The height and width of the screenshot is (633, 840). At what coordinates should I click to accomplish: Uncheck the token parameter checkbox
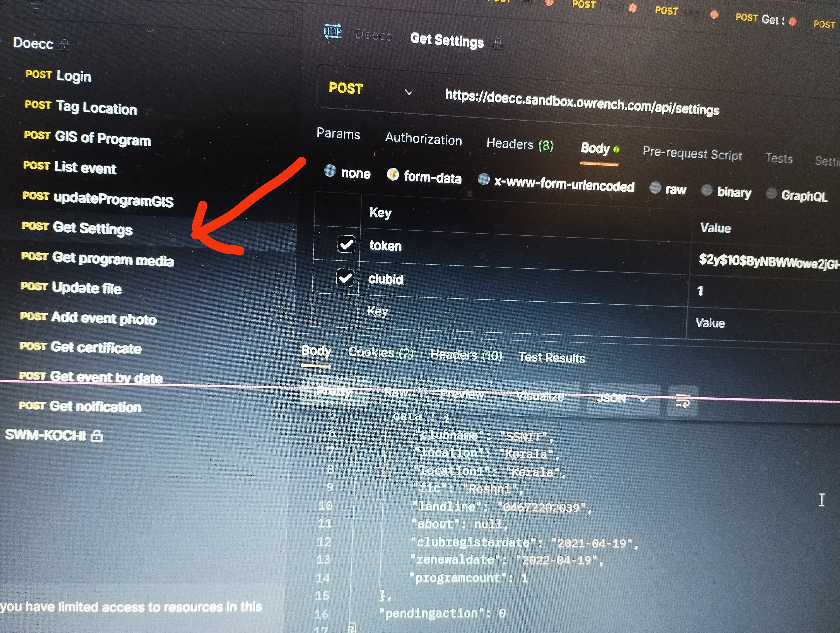(x=346, y=244)
